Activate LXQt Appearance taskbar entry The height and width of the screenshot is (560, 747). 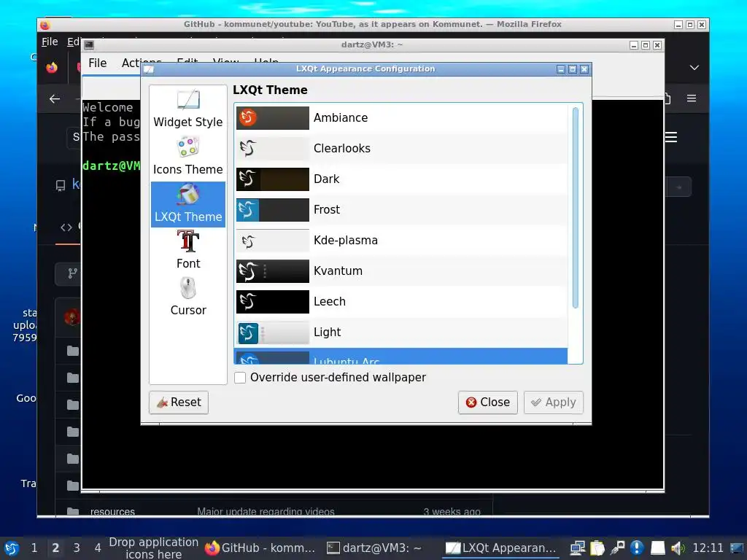click(x=500, y=548)
